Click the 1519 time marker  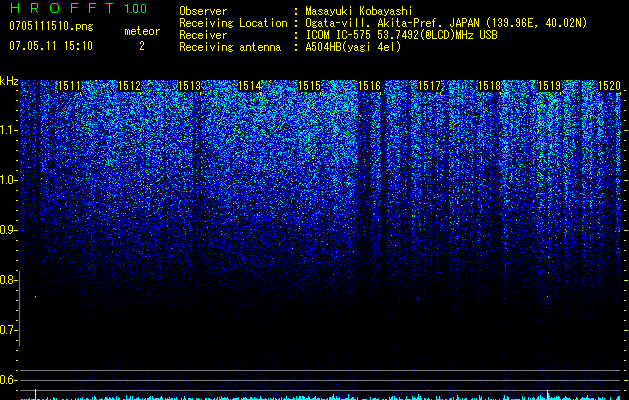pyautogui.click(x=549, y=86)
